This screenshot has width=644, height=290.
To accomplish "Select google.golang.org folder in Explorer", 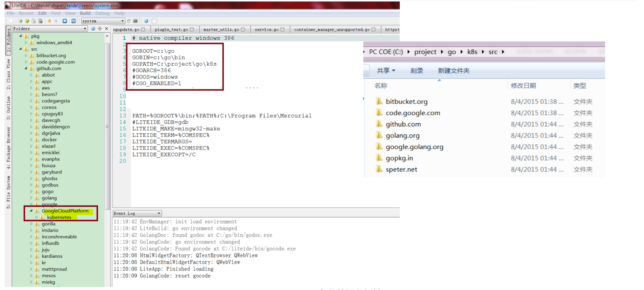I will [x=414, y=147].
